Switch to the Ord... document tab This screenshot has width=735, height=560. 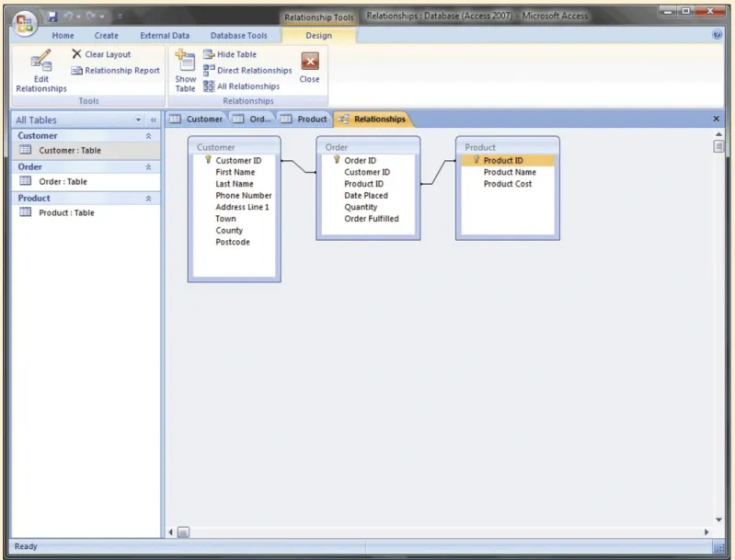[x=253, y=119]
